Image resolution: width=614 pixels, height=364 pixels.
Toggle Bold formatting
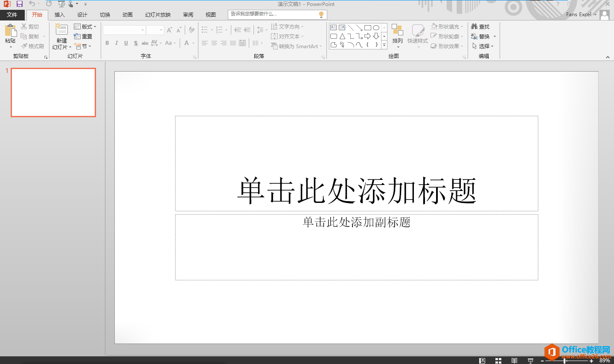point(107,43)
